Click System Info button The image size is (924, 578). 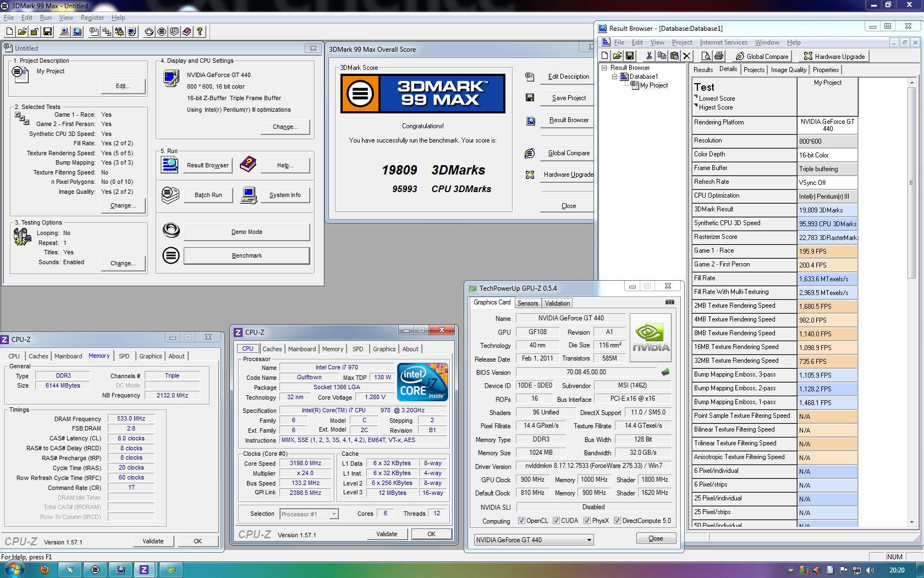click(285, 195)
